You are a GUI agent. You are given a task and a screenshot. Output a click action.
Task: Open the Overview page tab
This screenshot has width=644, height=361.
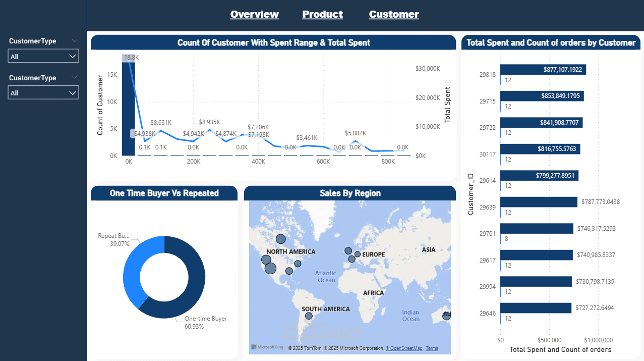[254, 14]
